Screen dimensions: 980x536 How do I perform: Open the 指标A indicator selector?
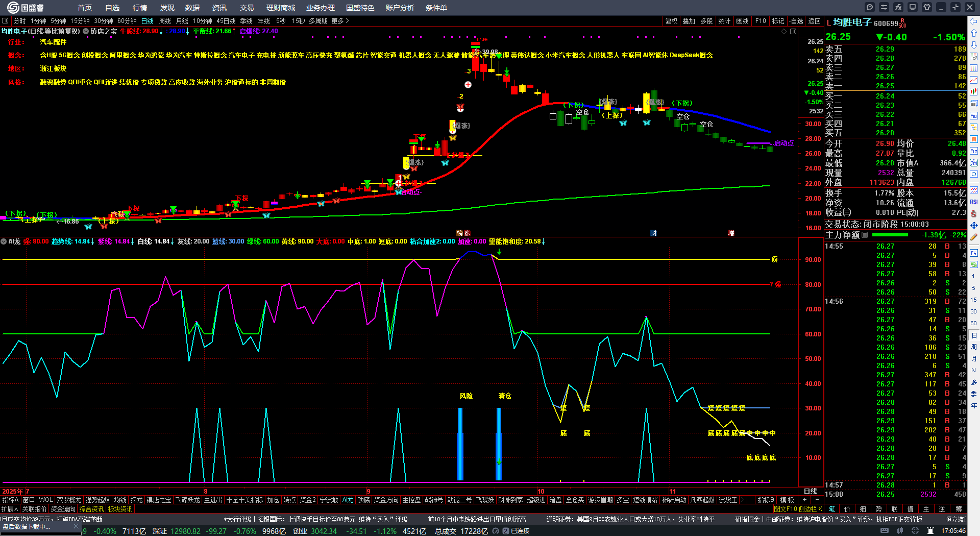tap(10, 500)
